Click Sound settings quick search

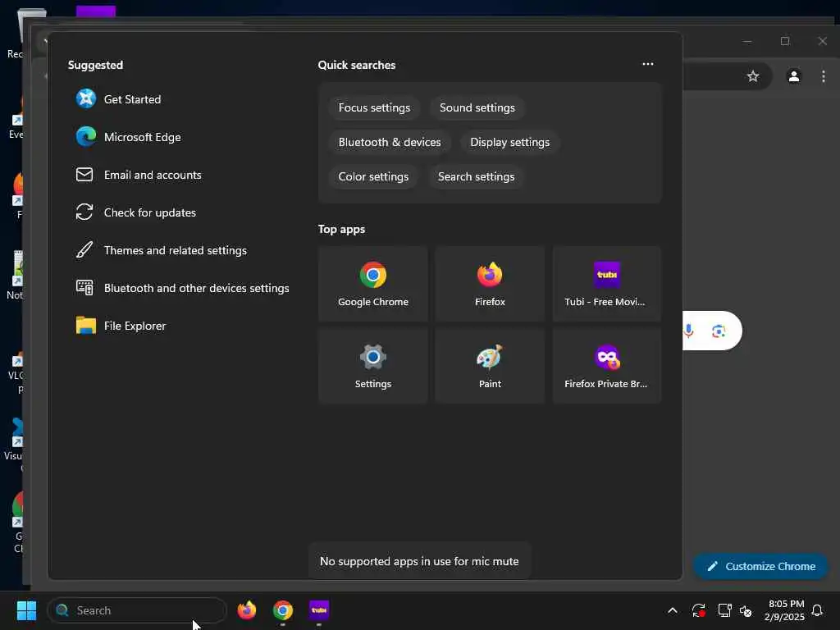477,107
